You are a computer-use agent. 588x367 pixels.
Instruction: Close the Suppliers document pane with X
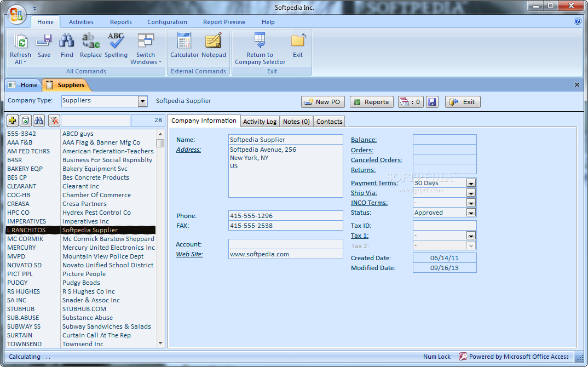[x=577, y=85]
